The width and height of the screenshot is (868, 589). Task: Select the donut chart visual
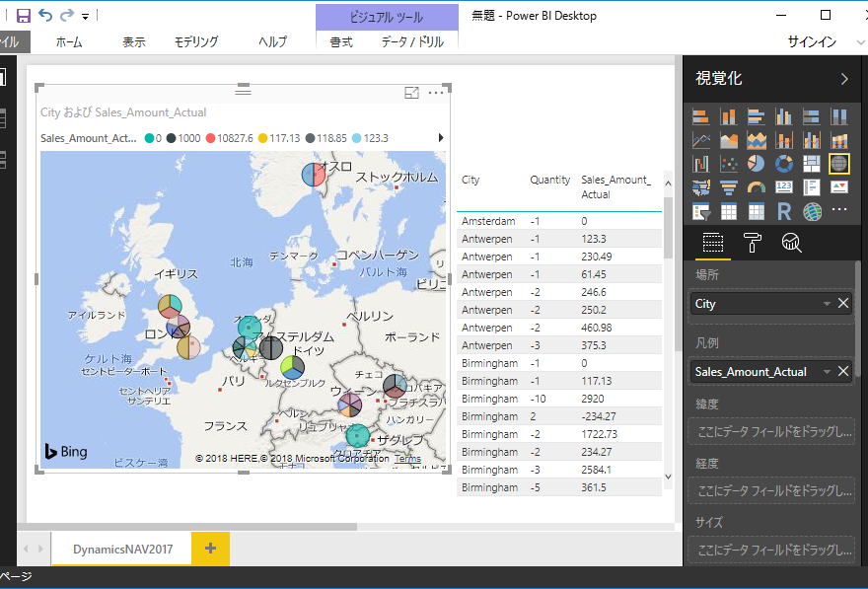coord(784,164)
